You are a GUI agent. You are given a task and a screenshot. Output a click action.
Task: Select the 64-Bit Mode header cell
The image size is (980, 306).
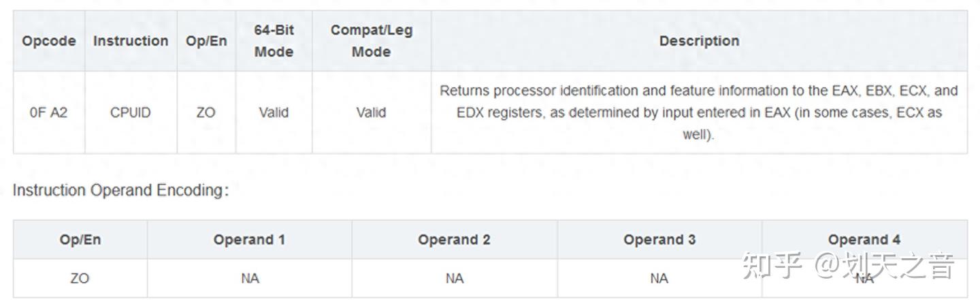click(274, 41)
